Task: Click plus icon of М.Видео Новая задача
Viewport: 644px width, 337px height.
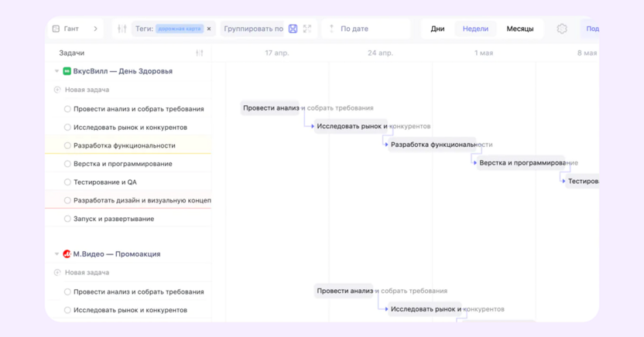Action: pos(57,273)
